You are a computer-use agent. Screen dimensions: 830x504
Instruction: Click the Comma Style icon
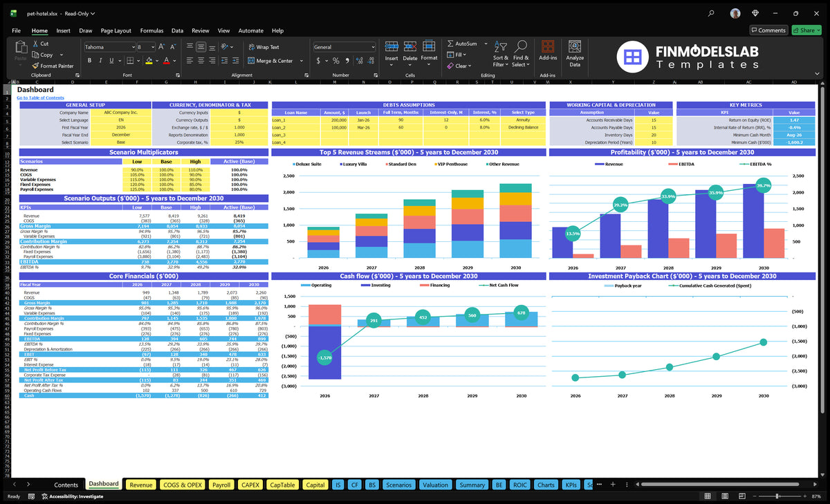point(346,61)
